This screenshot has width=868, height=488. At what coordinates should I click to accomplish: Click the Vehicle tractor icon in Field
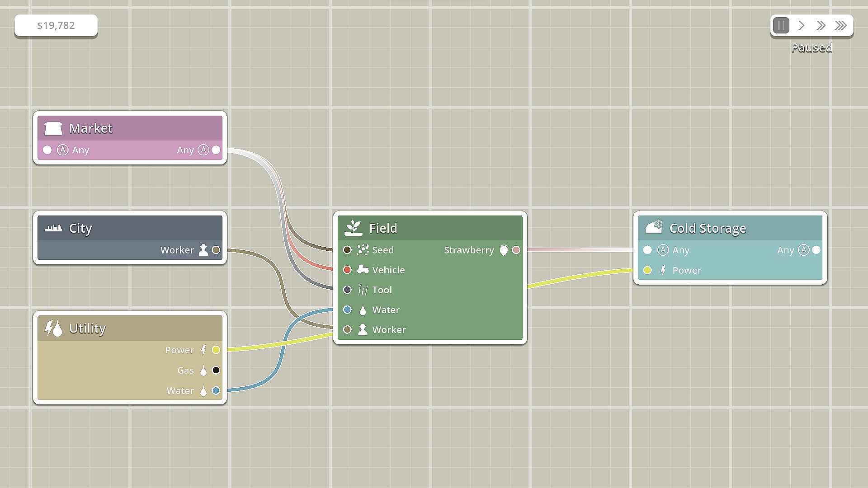point(363,270)
